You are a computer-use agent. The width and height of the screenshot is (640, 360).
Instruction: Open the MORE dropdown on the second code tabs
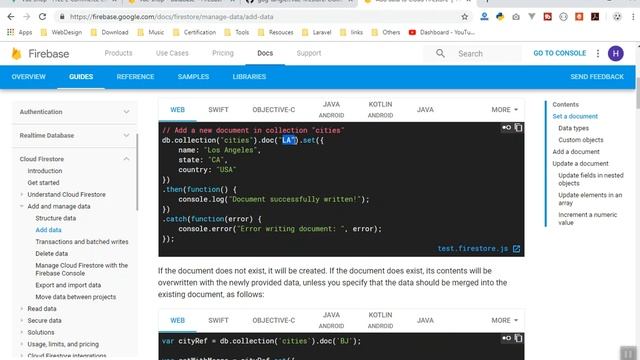click(504, 320)
